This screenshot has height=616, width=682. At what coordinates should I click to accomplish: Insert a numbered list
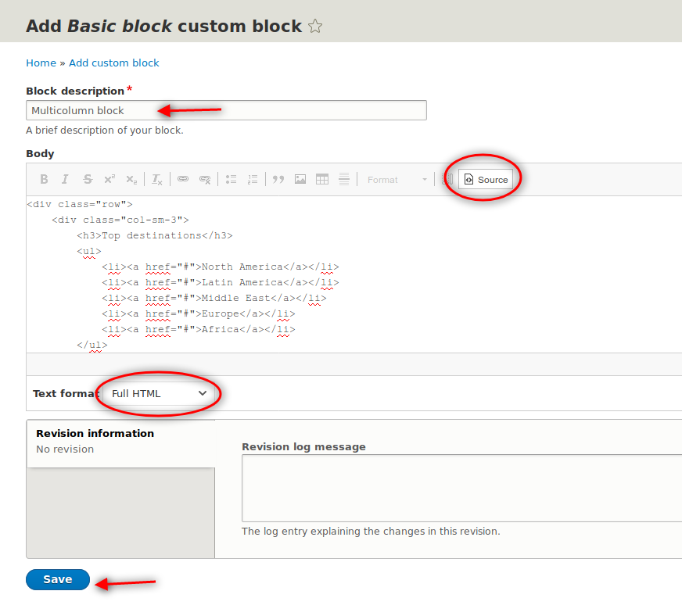click(x=253, y=179)
